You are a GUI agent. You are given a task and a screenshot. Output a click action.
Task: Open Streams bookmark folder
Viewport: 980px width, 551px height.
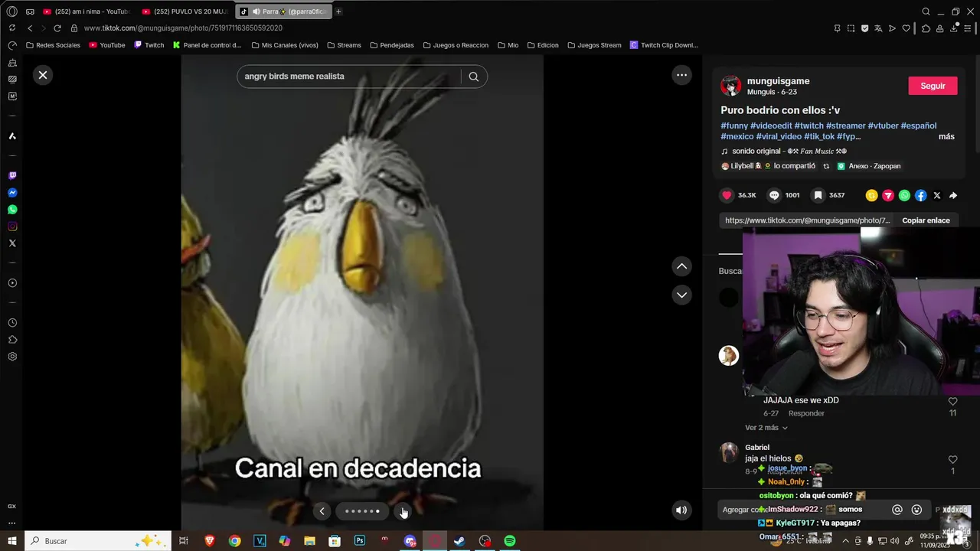click(344, 45)
